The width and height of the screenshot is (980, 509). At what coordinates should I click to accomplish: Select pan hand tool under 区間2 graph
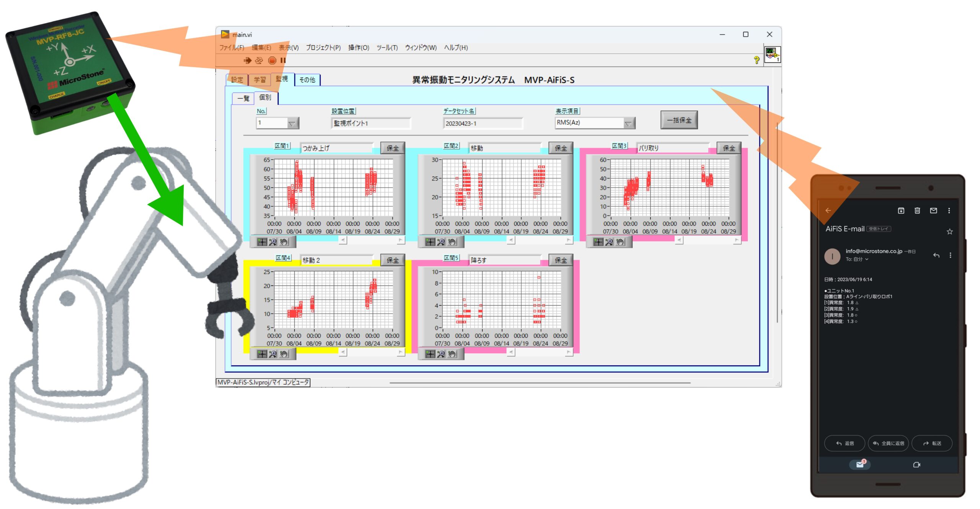tap(452, 242)
